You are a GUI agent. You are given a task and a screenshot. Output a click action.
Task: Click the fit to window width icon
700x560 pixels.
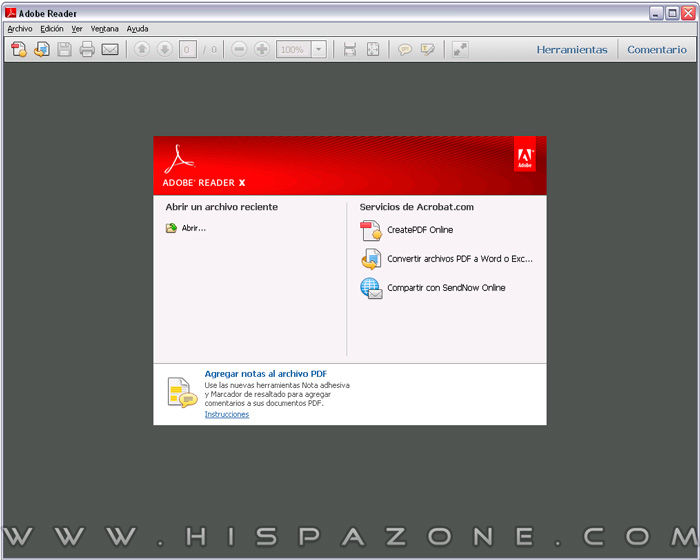point(349,49)
